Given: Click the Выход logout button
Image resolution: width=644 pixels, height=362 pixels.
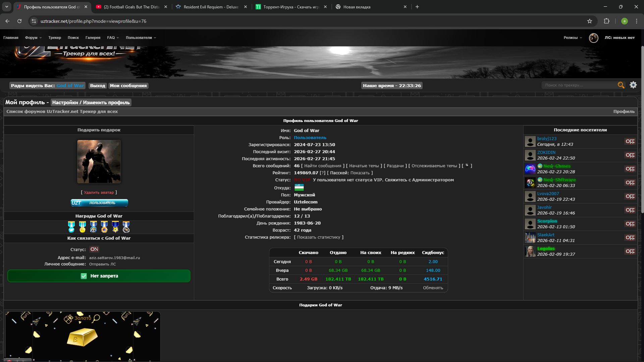Looking at the screenshot, I should tap(98, 86).
